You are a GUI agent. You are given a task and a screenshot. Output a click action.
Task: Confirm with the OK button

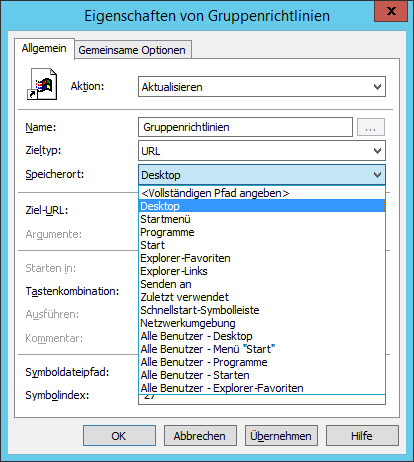(x=119, y=436)
